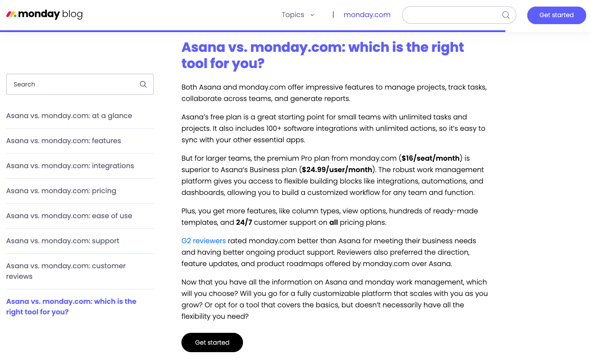Screen dimensions: 591x364
Task: Navigate to the integrations section link
Action: [70, 166]
